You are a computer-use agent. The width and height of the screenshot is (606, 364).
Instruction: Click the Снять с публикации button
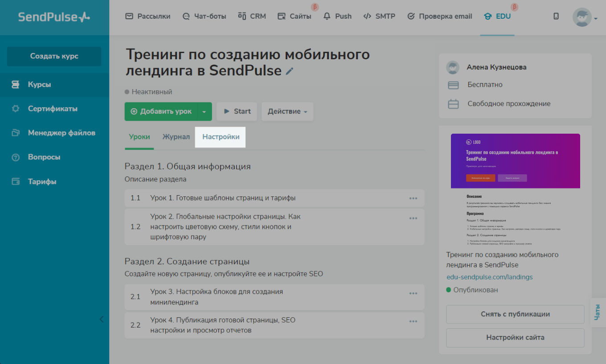tap(515, 314)
